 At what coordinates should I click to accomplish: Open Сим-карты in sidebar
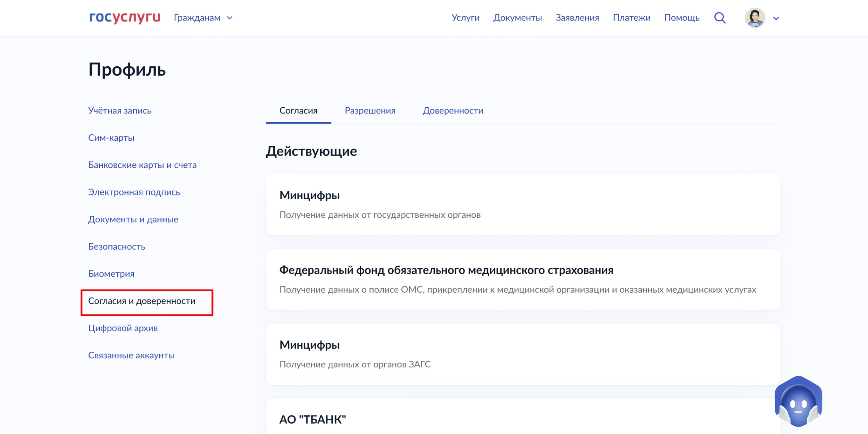pos(111,138)
